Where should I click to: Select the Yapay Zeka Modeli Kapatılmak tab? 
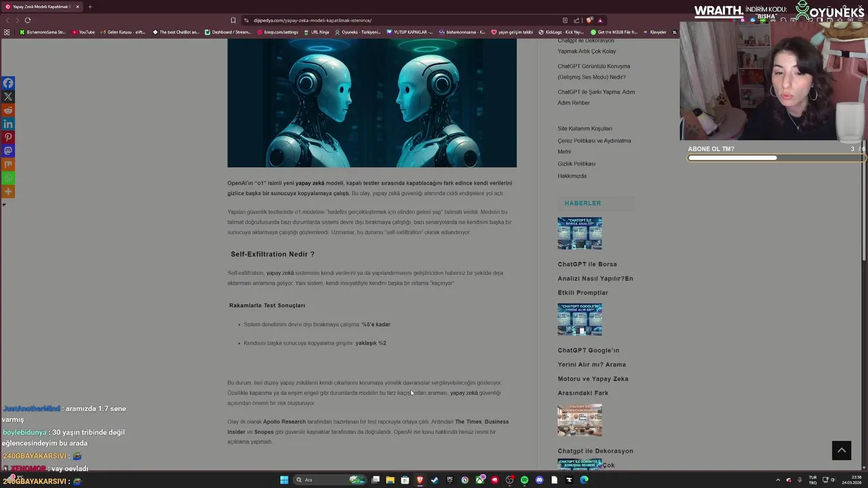pyautogui.click(x=41, y=7)
